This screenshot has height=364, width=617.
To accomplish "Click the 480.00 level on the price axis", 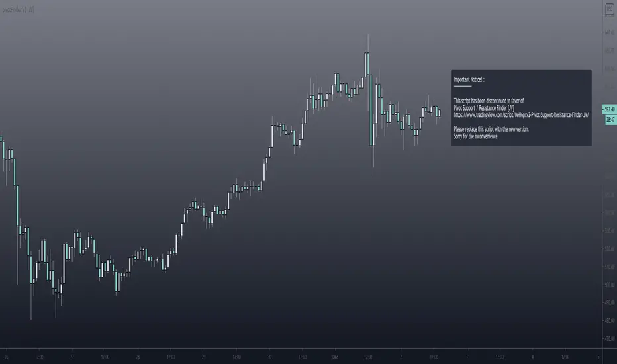I will 608,322.
